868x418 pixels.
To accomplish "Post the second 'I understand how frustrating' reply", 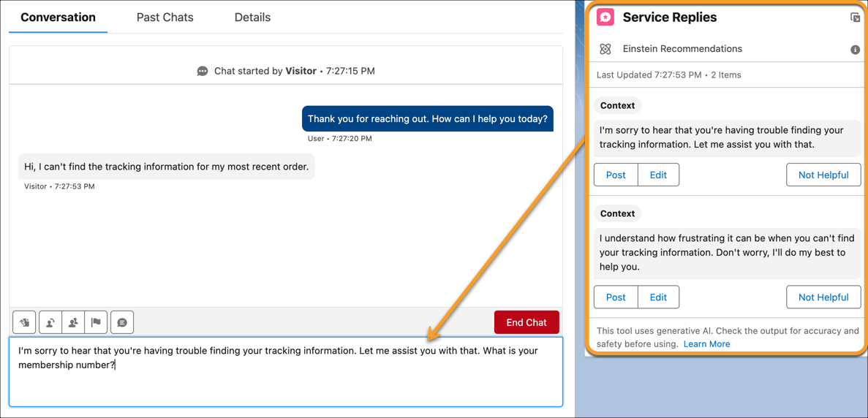I will (616, 297).
